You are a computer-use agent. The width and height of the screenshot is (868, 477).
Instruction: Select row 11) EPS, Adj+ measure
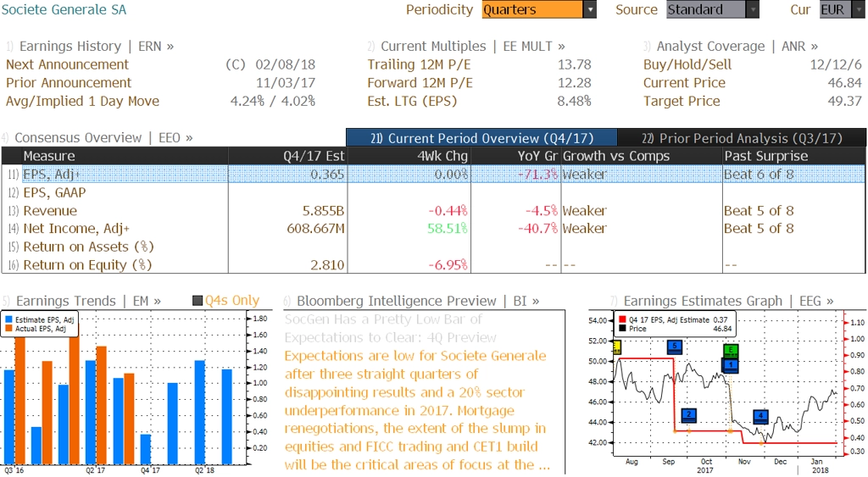click(x=433, y=175)
